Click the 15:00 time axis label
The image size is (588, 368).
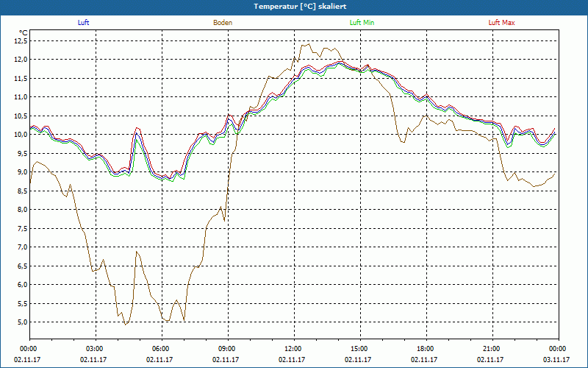pyautogui.click(x=358, y=349)
